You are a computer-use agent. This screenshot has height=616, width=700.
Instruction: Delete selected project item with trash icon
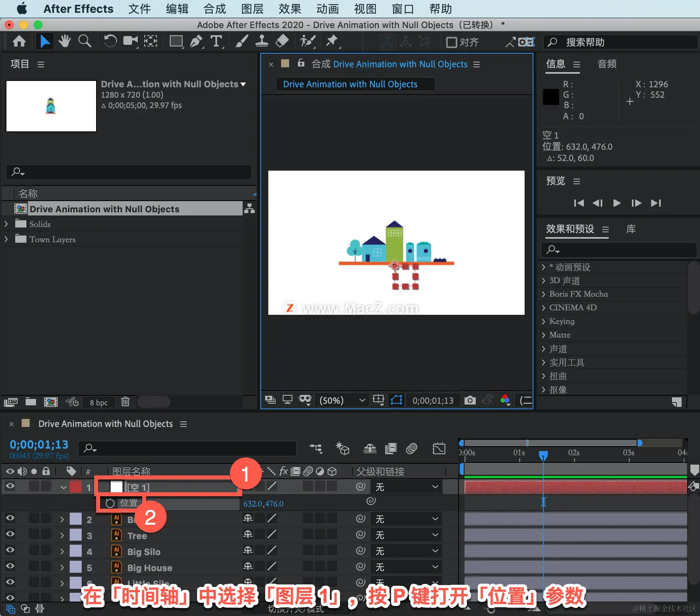(x=125, y=402)
